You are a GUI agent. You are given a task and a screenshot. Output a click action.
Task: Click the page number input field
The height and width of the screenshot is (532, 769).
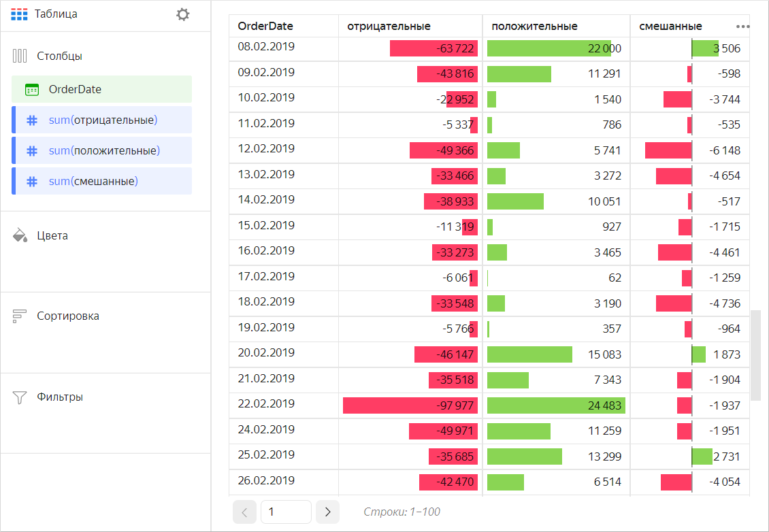286,512
